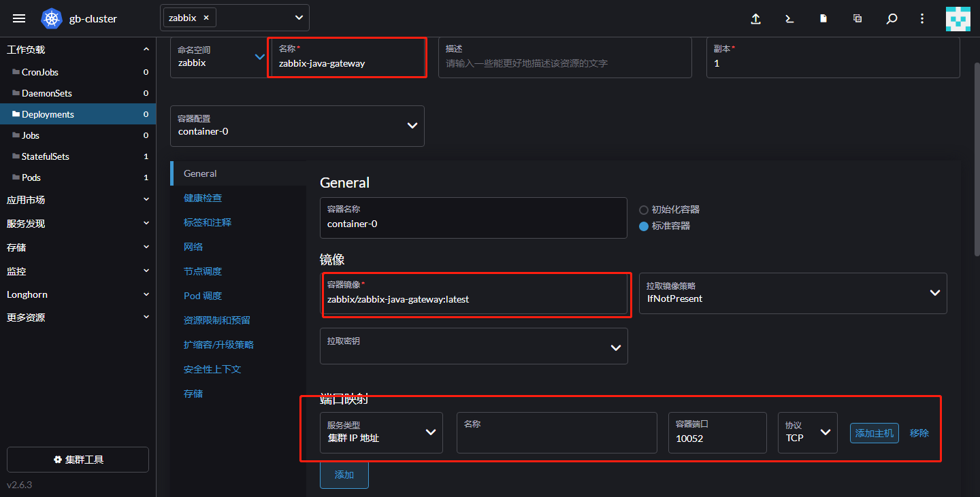Image resolution: width=980 pixels, height=497 pixels.
Task: Open the kebab more-options menu
Action: tap(922, 18)
